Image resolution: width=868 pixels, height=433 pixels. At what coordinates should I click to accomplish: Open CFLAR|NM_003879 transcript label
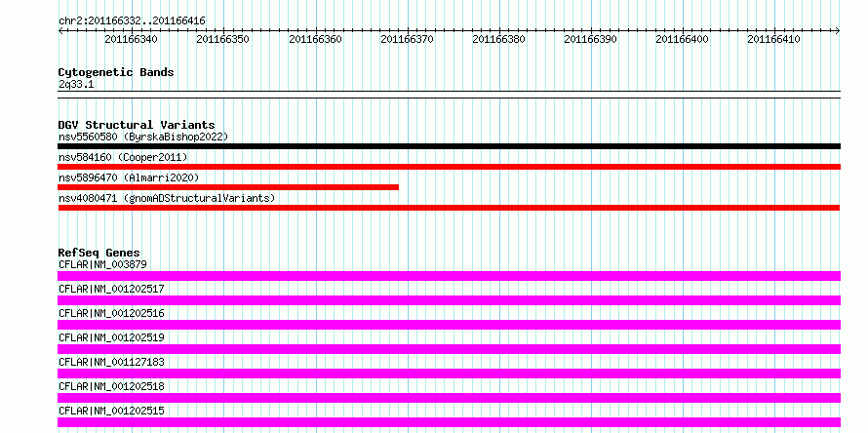[x=102, y=264]
